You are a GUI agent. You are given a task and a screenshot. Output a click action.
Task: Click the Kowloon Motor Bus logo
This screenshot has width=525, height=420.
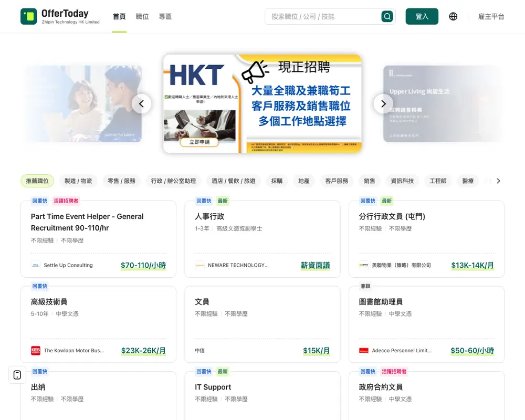[36, 351]
